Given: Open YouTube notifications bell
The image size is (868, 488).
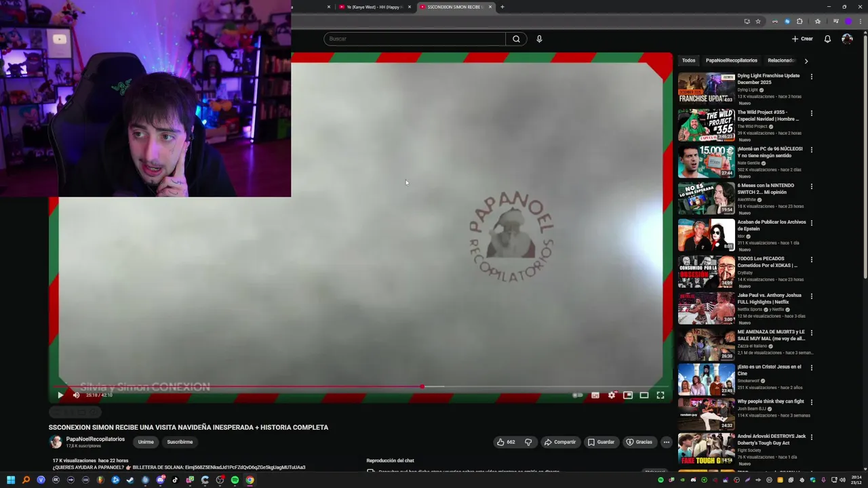Looking at the screenshot, I should (x=827, y=39).
